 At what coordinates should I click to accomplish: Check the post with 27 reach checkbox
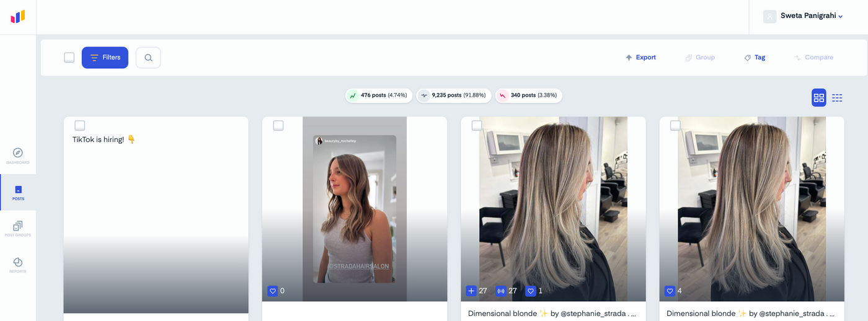[x=477, y=126]
